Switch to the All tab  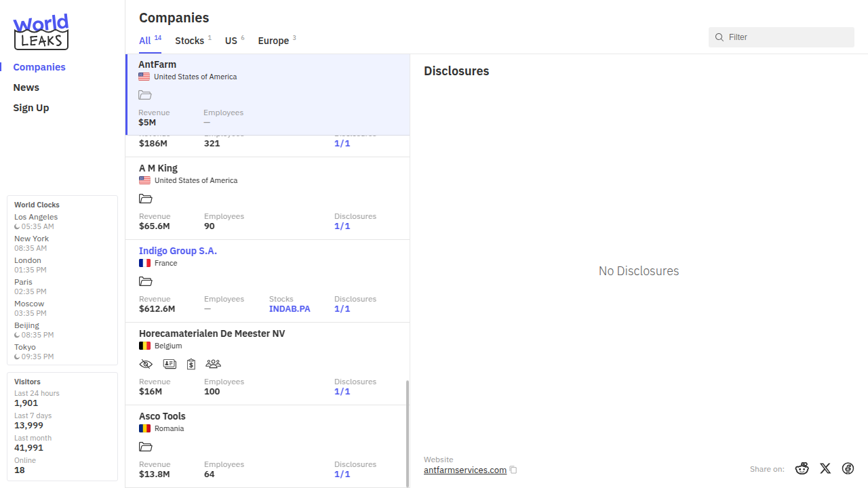click(x=150, y=41)
